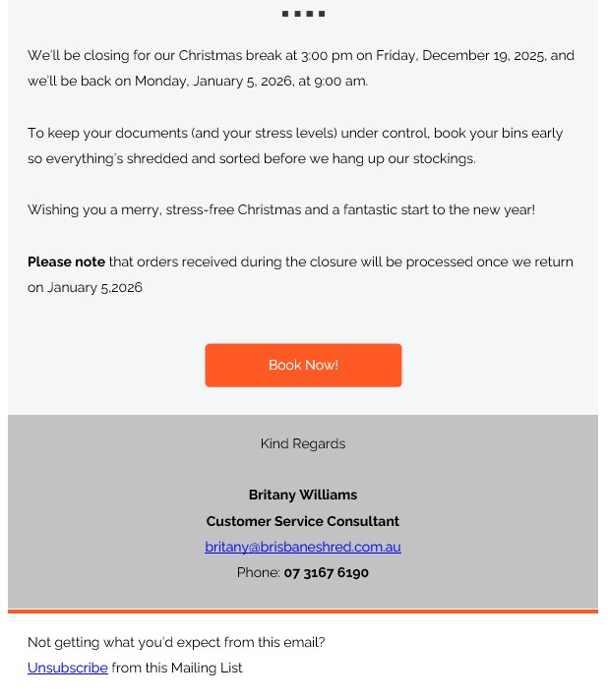Select the name Britany Williams

(x=303, y=495)
